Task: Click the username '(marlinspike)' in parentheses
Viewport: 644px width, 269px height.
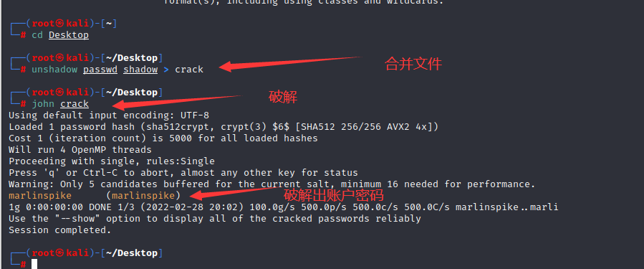Action: click(143, 195)
